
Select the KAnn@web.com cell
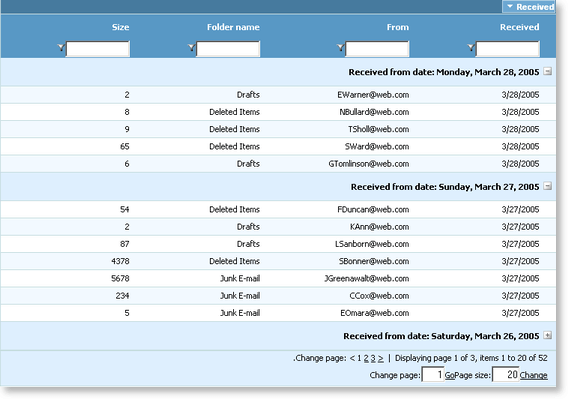(379, 227)
